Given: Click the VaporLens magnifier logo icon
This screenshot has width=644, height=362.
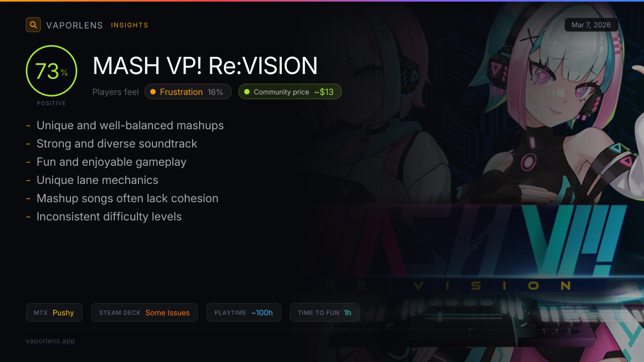Looking at the screenshot, I should tap(33, 25).
